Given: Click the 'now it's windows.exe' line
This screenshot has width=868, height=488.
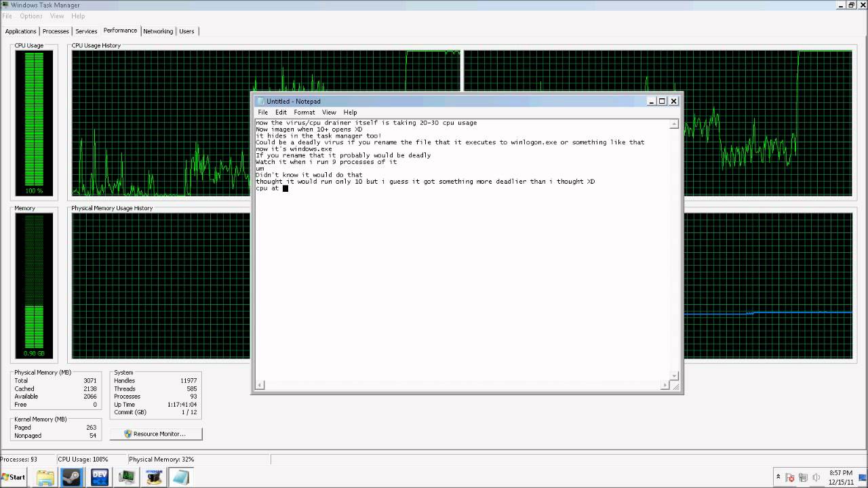Looking at the screenshot, I should [294, 149].
